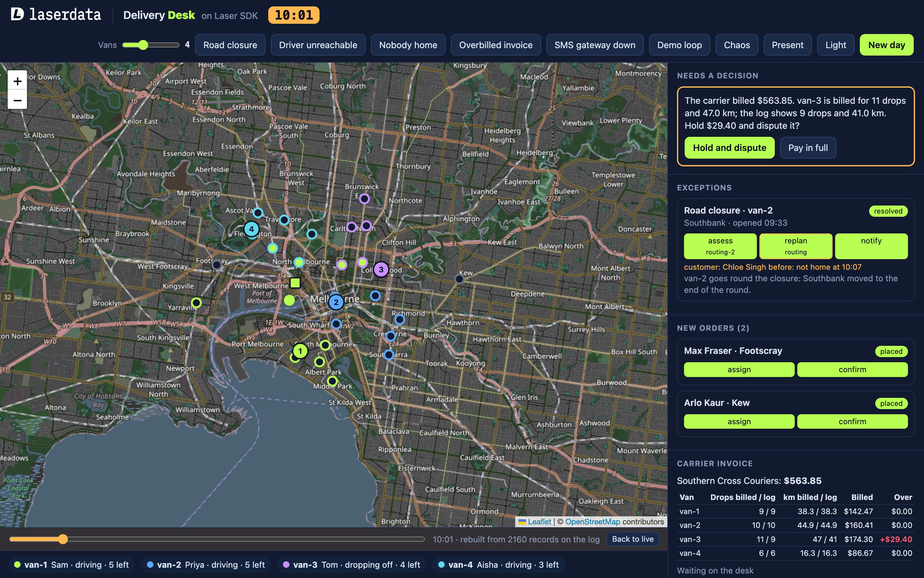This screenshot has width=924, height=578.
Task: Click the drop marker near Kew
Action: [x=459, y=279]
